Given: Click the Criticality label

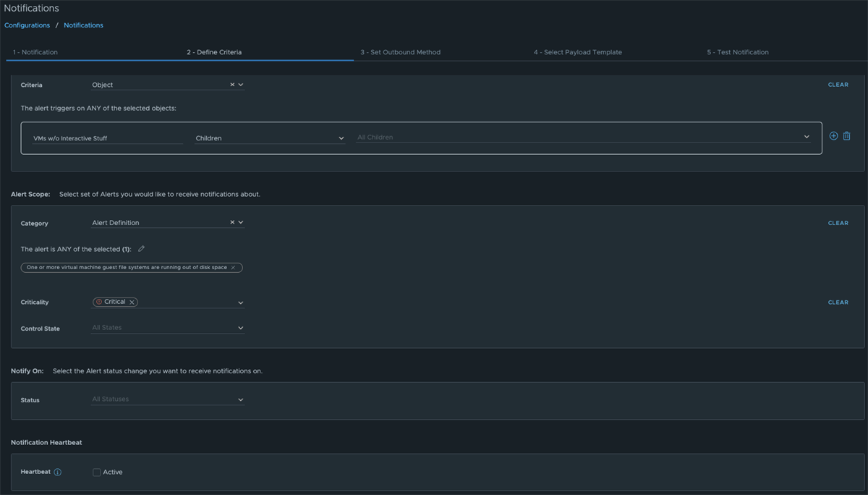Looking at the screenshot, I should 35,302.
